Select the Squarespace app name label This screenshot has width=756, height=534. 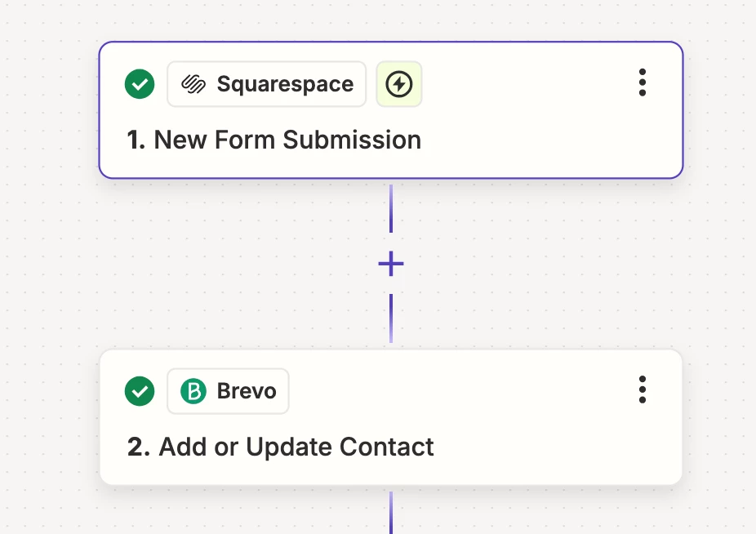(x=285, y=84)
